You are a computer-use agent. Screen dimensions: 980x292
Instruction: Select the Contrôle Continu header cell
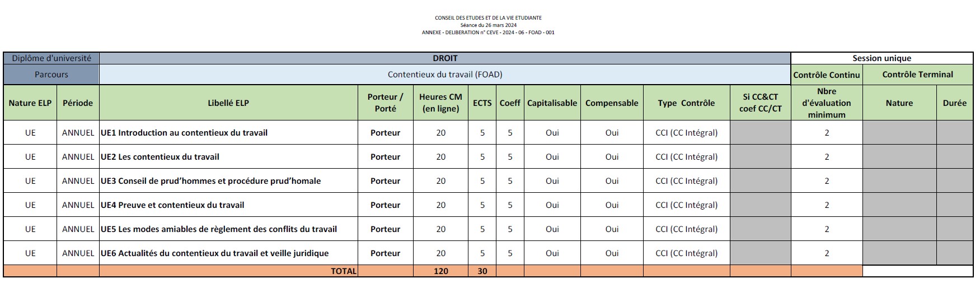[827, 75]
